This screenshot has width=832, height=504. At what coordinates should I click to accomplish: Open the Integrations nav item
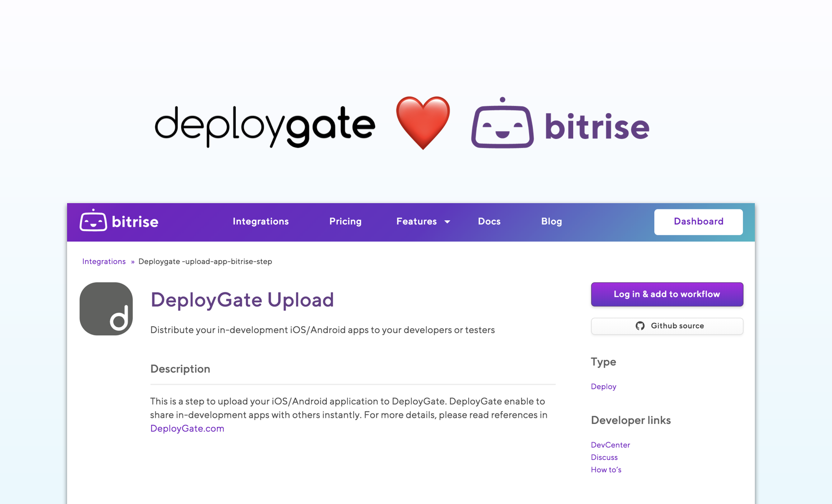click(261, 221)
